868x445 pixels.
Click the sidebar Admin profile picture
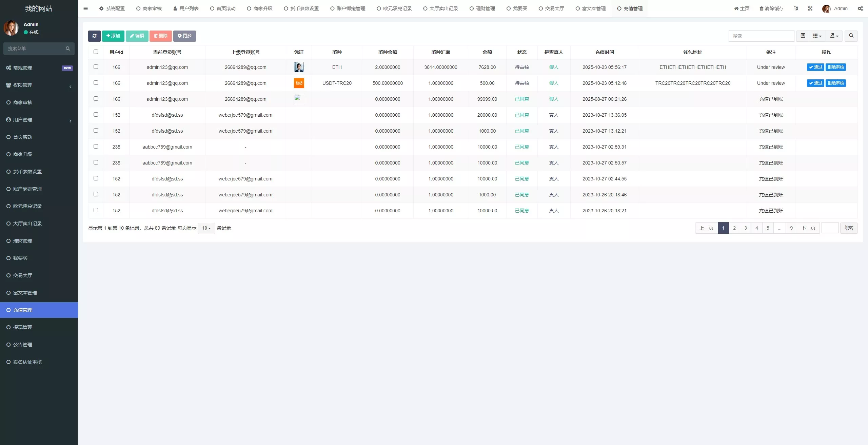(x=11, y=28)
